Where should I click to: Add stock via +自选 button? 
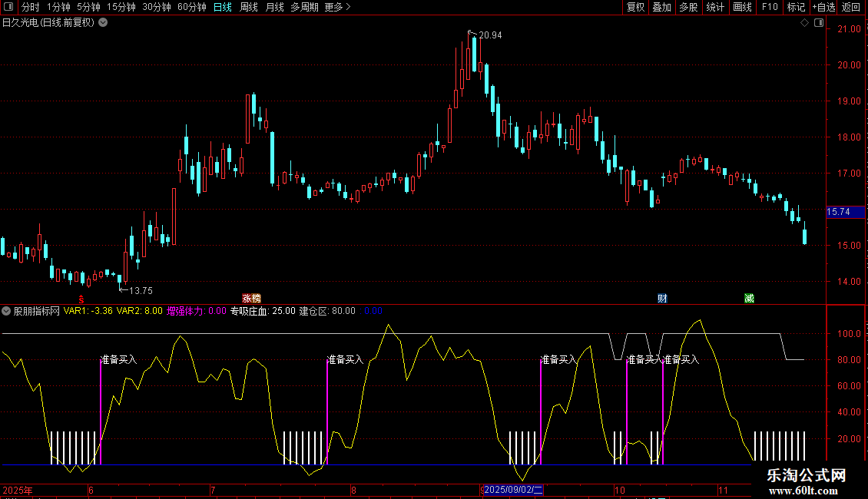pyautogui.click(x=823, y=7)
